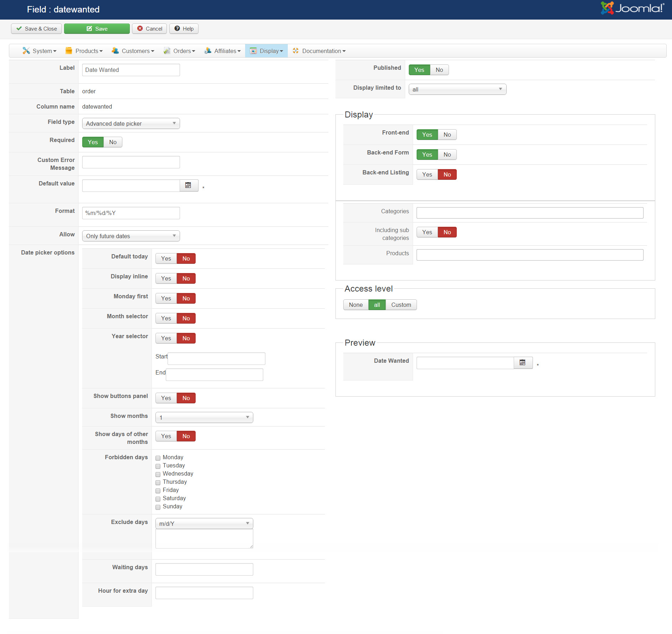This screenshot has width=672, height=634.
Task: Open the Show months dropdown
Action: [x=204, y=418]
